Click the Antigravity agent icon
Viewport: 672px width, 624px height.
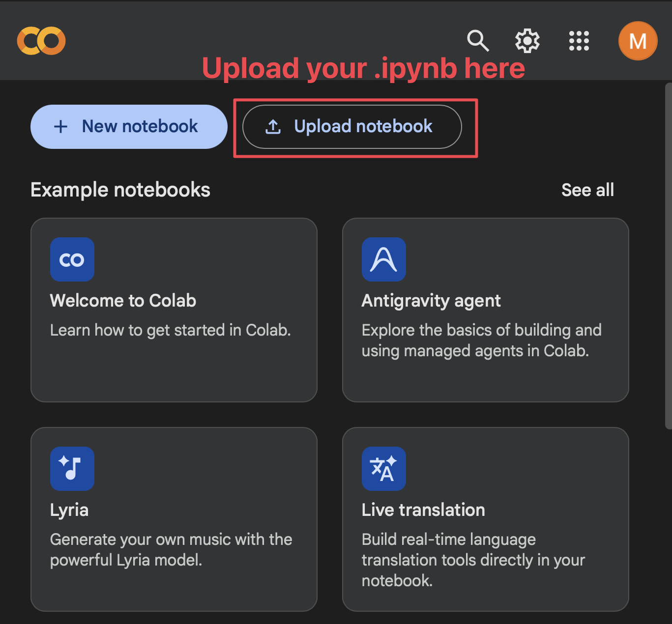click(x=384, y=259)
